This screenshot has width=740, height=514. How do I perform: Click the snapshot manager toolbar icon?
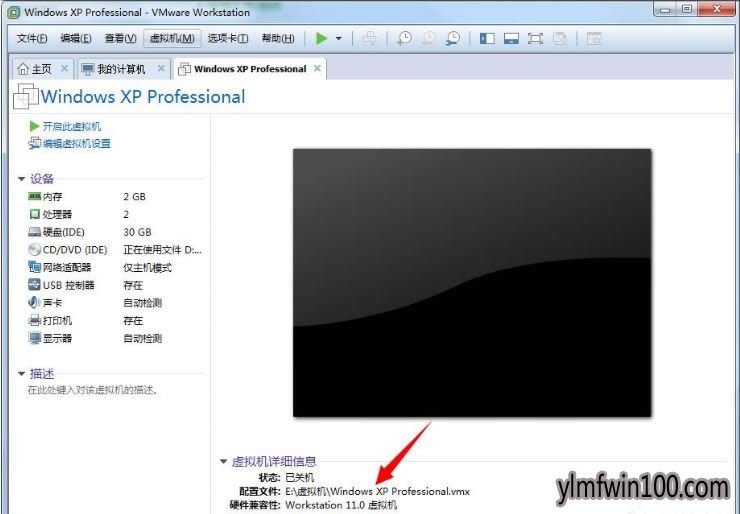453,38
